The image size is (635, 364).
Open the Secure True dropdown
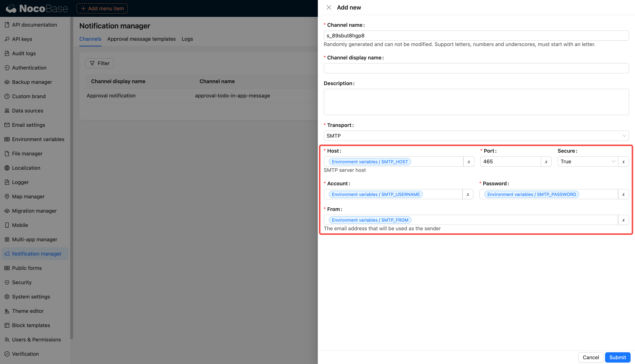pos(587,161)
